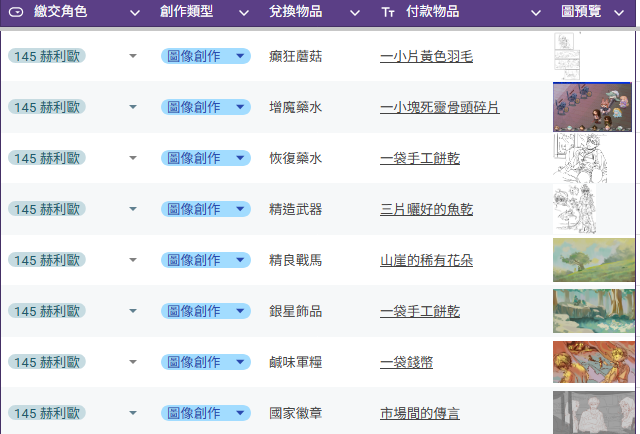Expand the 145 赫利歐 dropdown in 國家徽章 row
The width and height of the screenshot is (640, 434).
[x=133, y=413]
